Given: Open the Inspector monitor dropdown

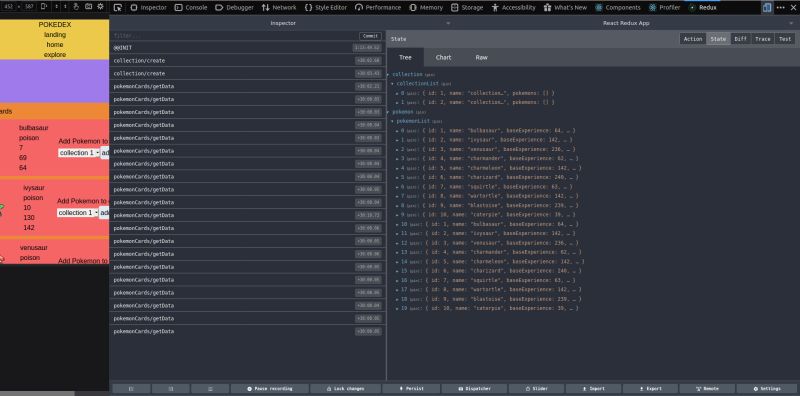Looking at the screenshot, I should coord(283,23).
